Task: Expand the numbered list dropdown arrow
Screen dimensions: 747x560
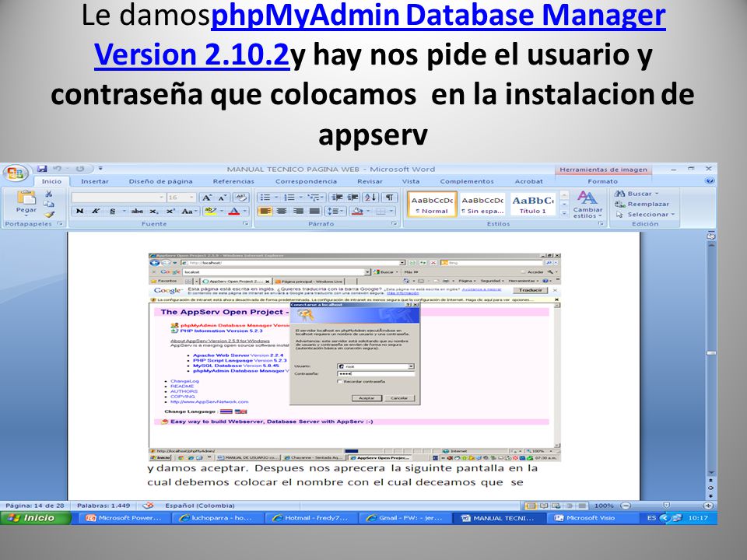Action: 300,197
